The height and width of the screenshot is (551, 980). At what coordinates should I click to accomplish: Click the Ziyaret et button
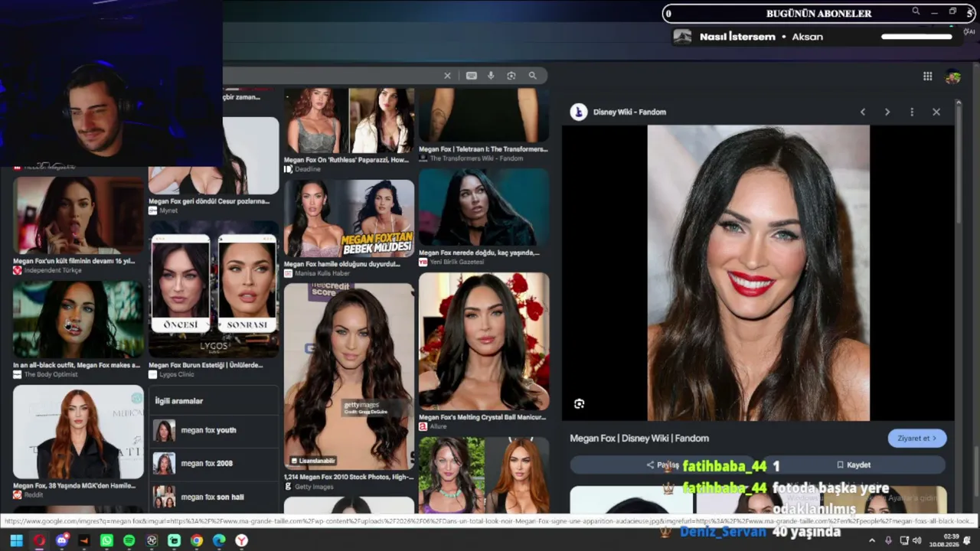click(917, 439)
